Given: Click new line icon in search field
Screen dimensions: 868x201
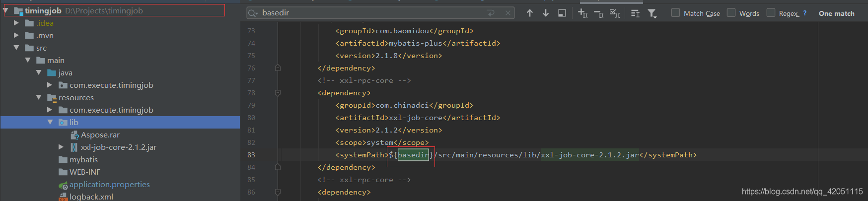Looking at the screenshot, I should (x=491, y=13).
